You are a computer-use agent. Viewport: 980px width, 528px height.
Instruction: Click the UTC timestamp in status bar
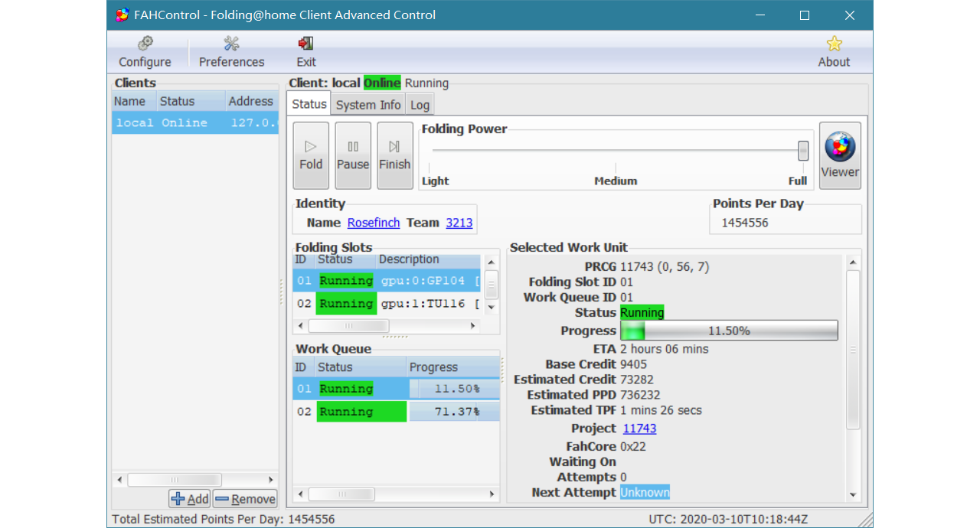click(727, 519)
